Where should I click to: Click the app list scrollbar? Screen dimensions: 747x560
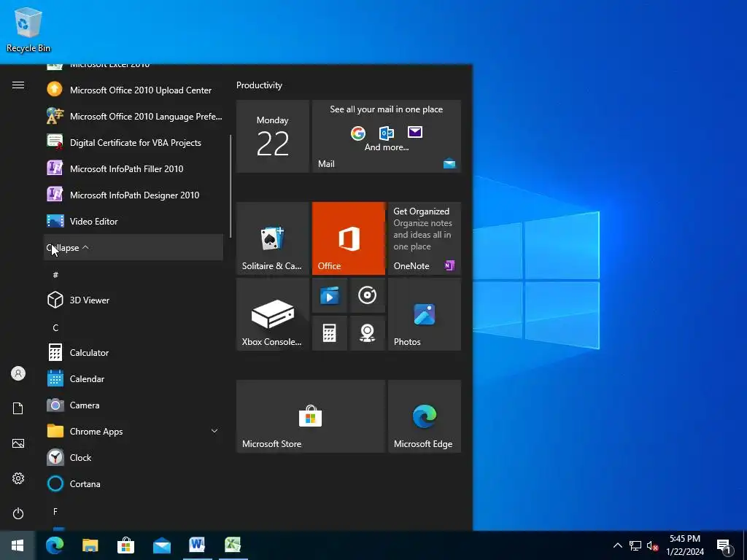(231, 186)
